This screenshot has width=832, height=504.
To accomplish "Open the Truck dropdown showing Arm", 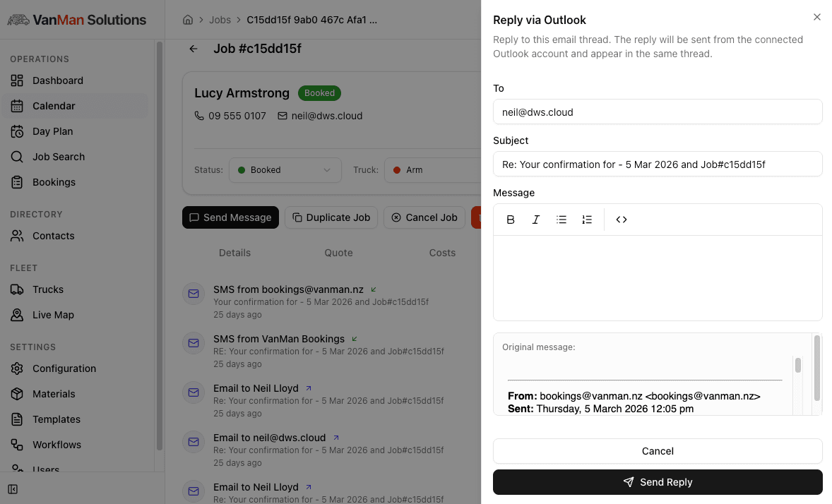I will click(x=432, y=170).
